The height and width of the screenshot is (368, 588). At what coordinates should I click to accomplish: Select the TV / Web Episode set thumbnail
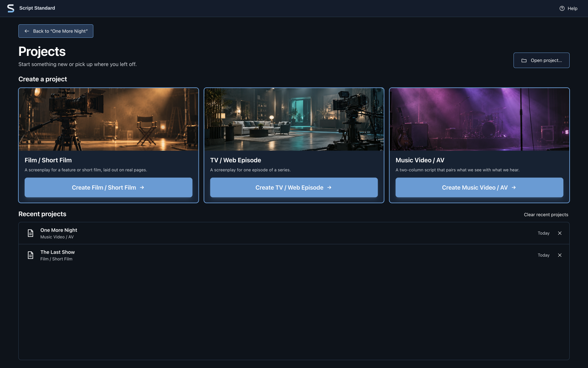coord(294,119)
